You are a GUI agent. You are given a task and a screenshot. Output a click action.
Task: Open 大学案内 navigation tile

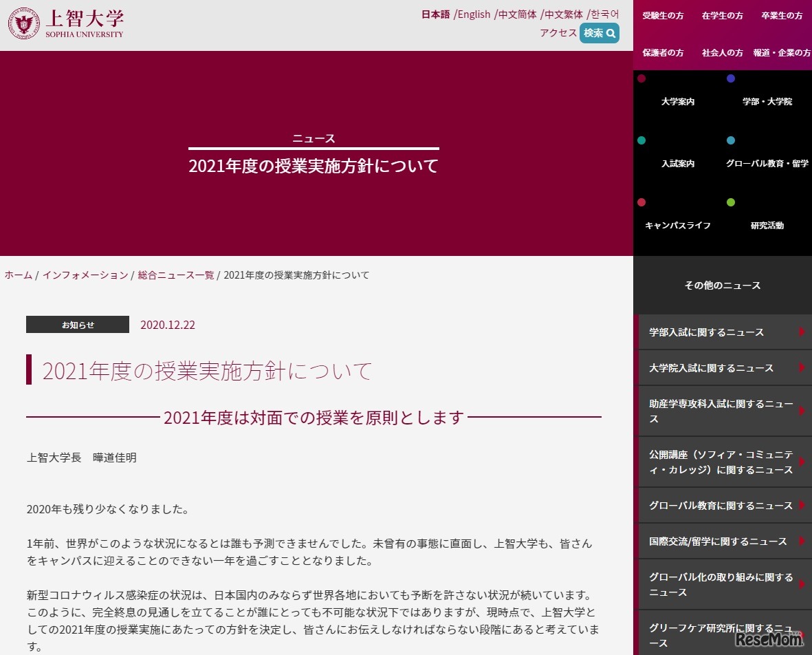click(x=678, y=101)
